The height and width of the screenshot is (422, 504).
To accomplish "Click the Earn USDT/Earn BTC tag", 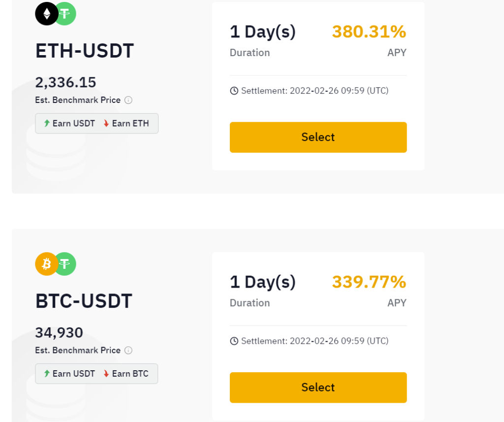I will 96,374.
